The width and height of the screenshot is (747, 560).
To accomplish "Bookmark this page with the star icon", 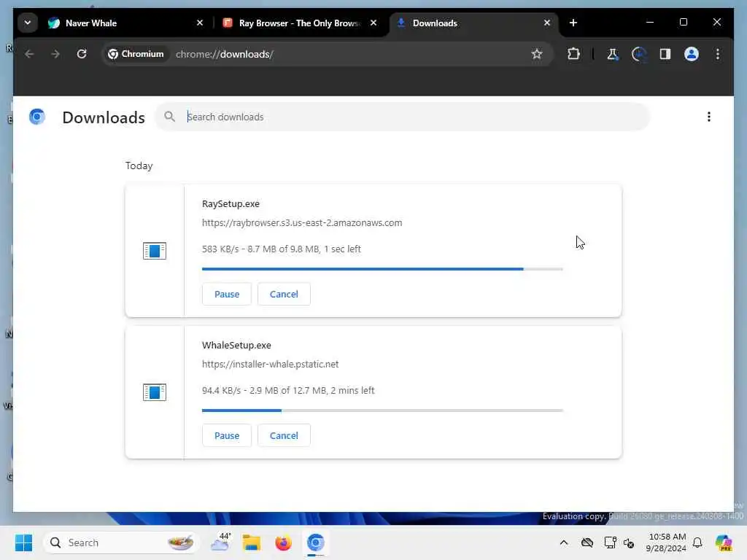I will pyautogui.click(x=537, y=54).
